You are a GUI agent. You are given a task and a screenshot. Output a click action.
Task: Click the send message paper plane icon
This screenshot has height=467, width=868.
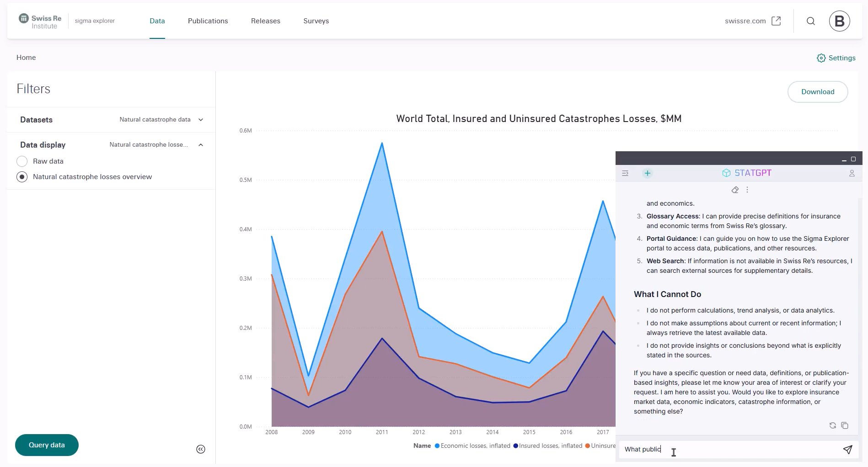[x=847, y=450]
